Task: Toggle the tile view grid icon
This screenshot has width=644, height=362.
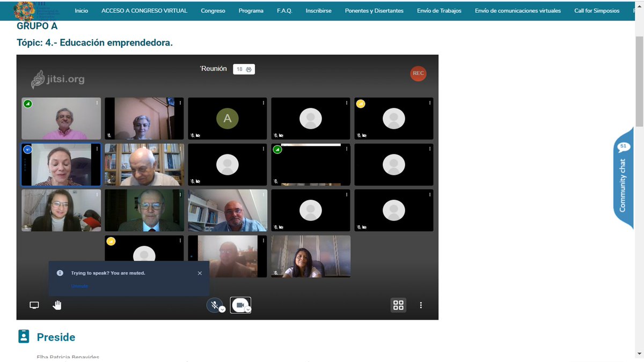Action: [x=398, y=305]
